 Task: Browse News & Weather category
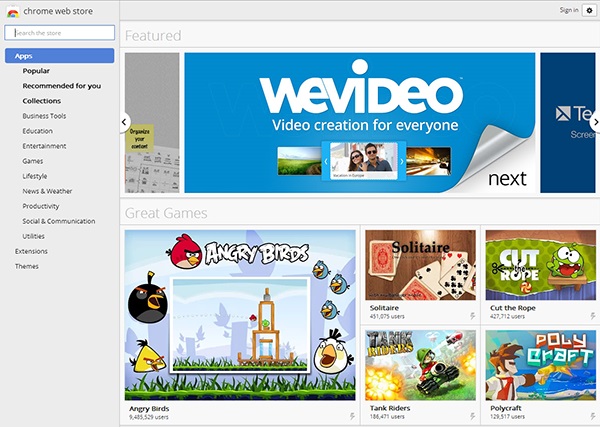click(47, 191)
